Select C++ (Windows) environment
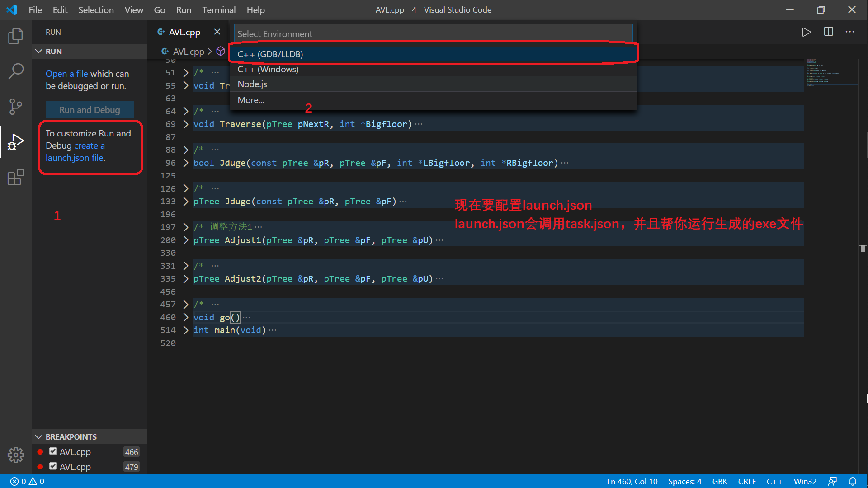The image size is (868, 488). click(x=434, y=69)
